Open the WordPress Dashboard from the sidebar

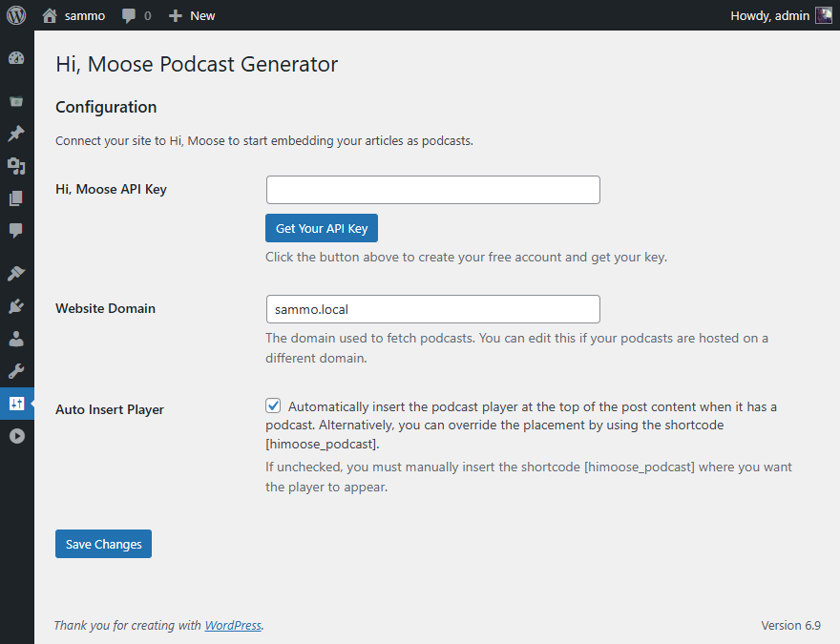pyautogui.click(x=16, y=57)
